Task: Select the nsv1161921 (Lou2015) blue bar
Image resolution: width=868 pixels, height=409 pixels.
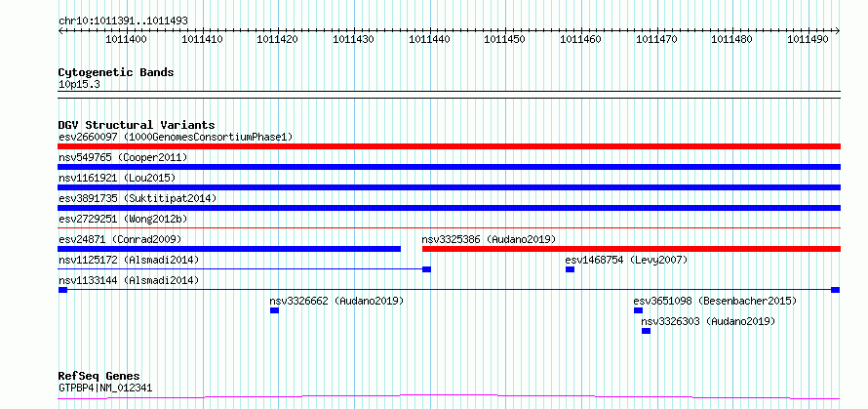Action: click(449, 187)
